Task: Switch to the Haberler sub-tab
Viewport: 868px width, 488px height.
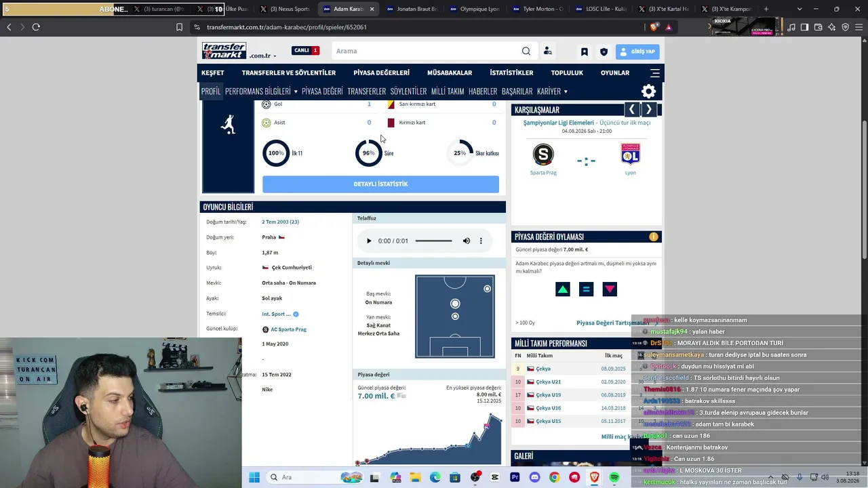Action: click(x=483, y=91)
